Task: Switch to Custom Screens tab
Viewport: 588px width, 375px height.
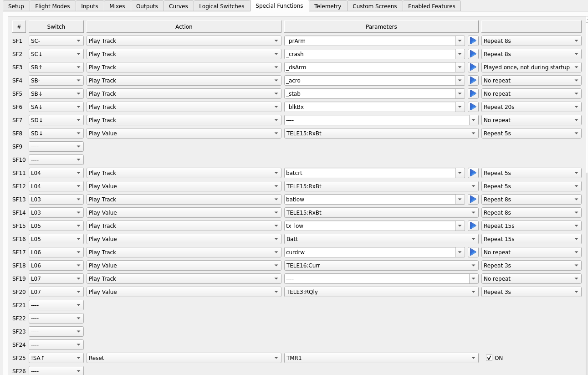Action: click(375, 6)
